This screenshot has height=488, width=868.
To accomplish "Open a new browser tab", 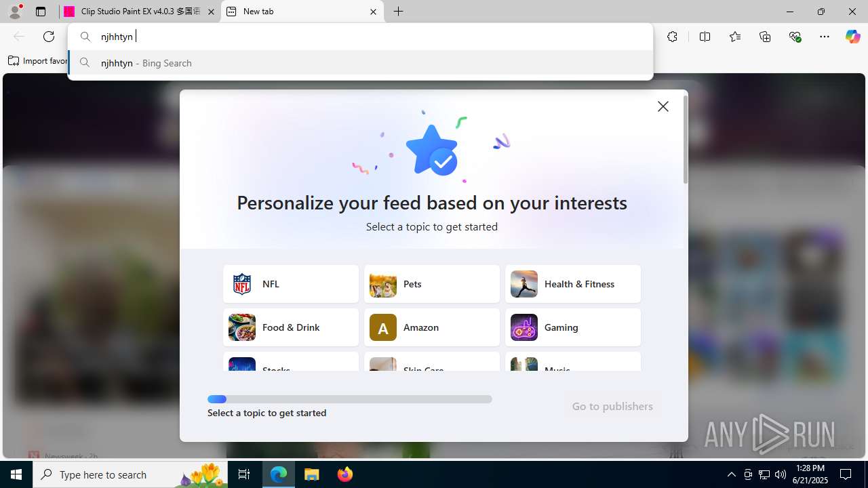I will 399,12.
